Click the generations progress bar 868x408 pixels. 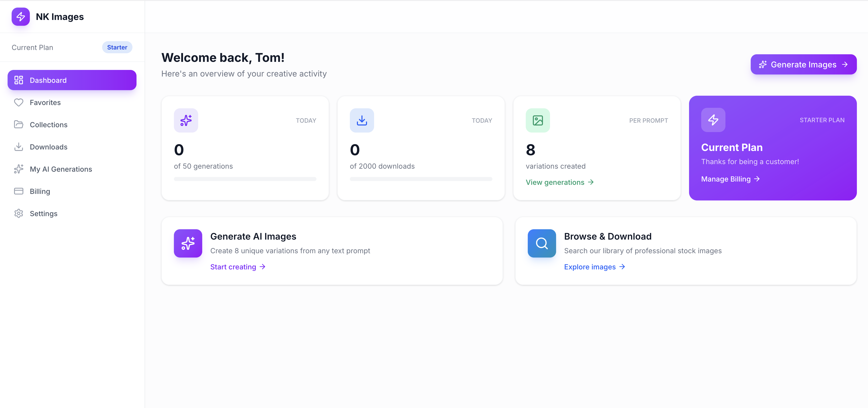click(245, 179)
